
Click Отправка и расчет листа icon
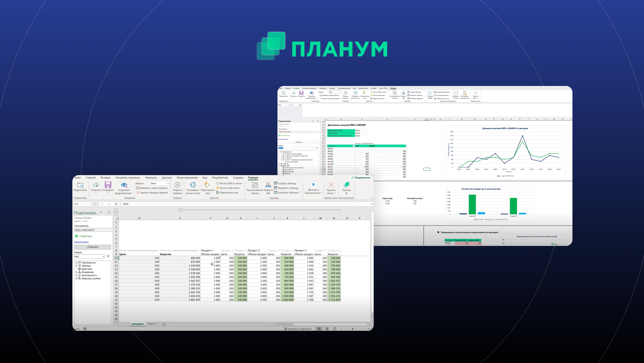pyautogui.click(x=193, y=185)
